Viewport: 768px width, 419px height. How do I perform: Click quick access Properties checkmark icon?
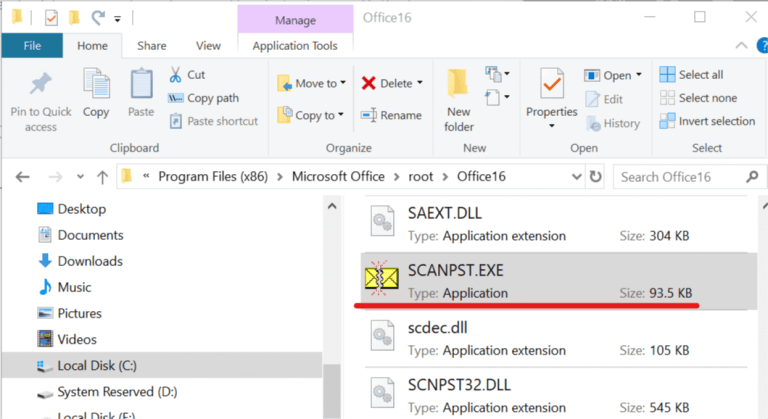pyautogui.click(x=51, y=18)
